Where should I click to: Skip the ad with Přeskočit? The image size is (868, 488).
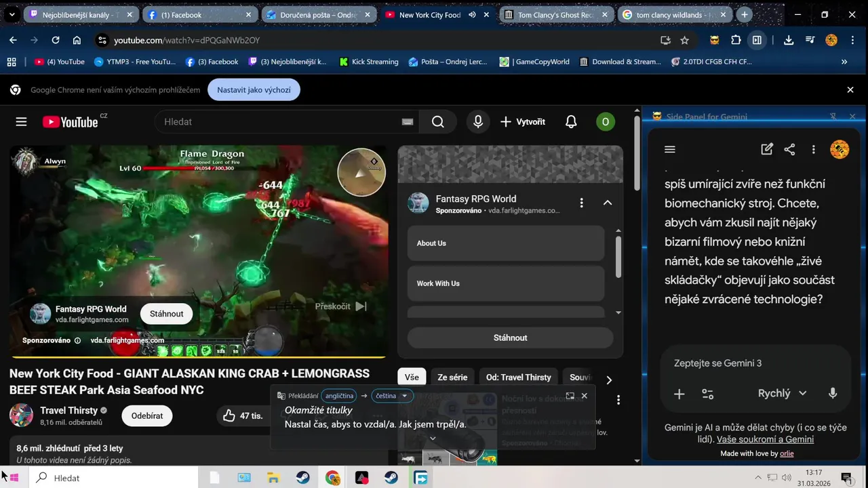pos(341,306)
